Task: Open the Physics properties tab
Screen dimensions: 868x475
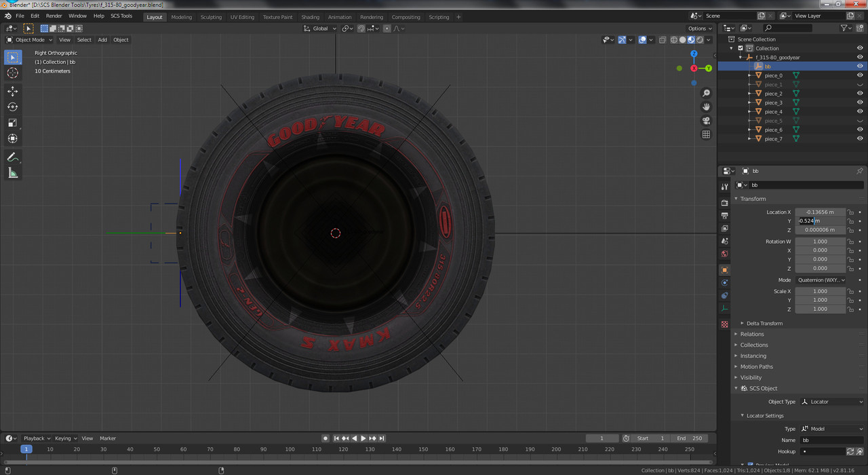Action: click(x=724, y=282)
